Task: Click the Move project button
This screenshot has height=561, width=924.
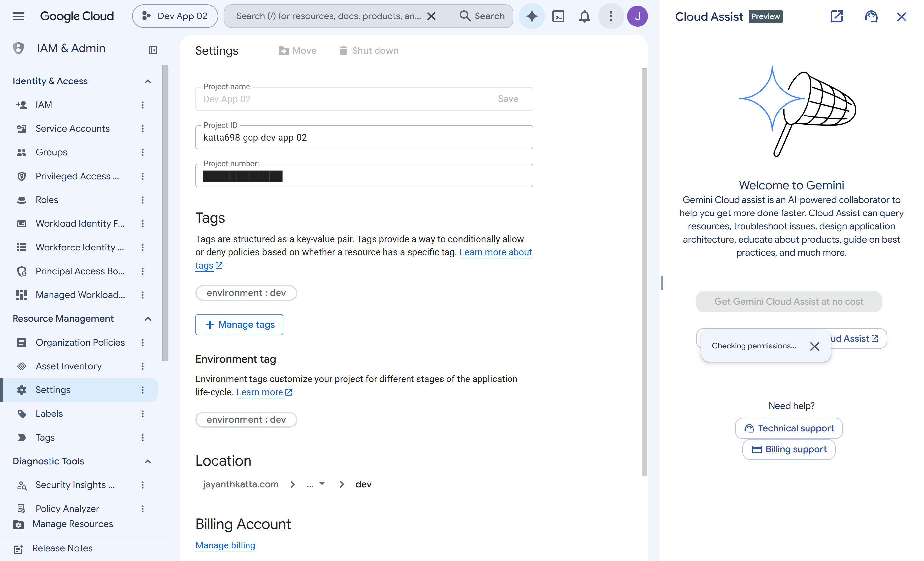Action: pos(297,50)
